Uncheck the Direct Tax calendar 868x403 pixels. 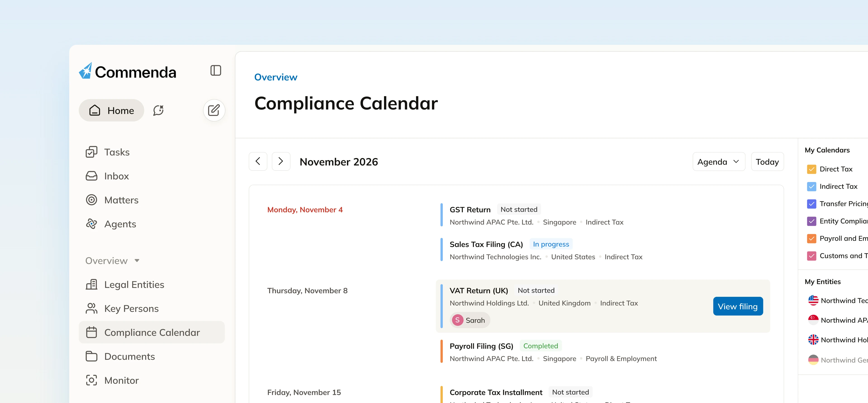(x=812, y=169)
